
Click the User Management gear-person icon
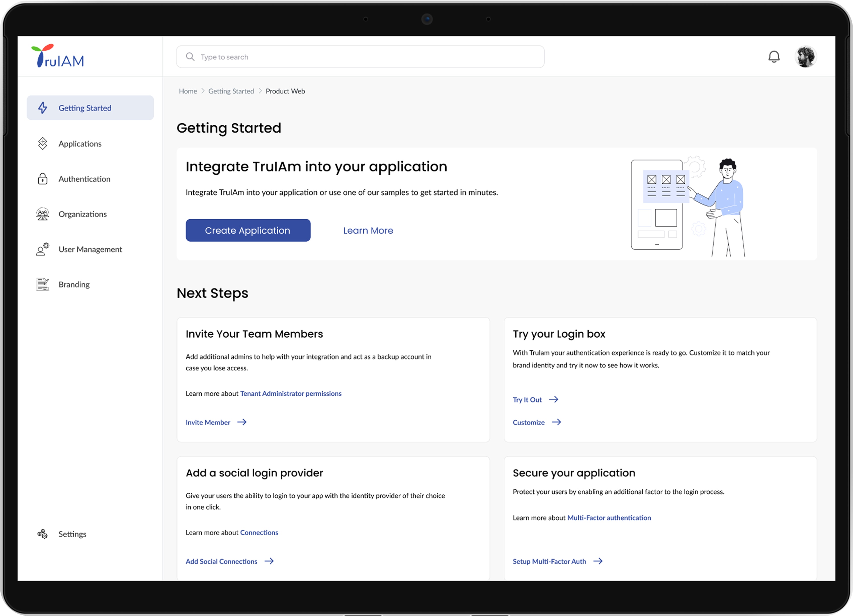[42, 249]
